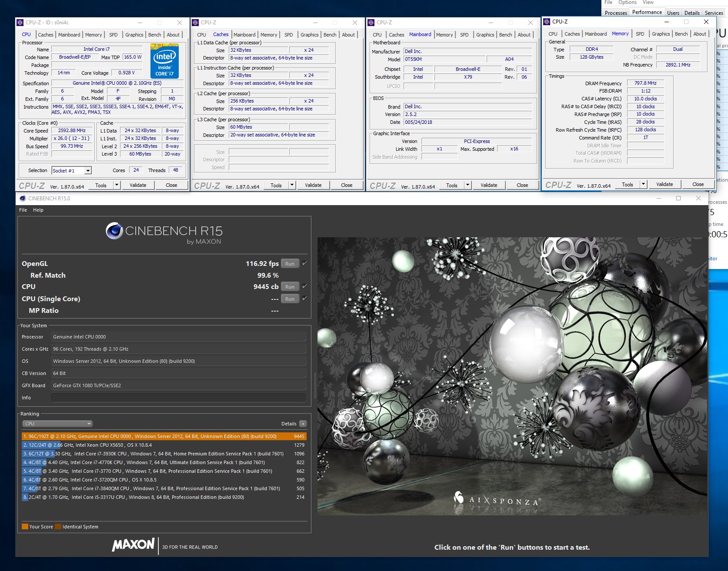Viewport: 728px width, 571px height.
Task: Click the CPU-Z icon in Mainboard window title
Action: point(371,22)
